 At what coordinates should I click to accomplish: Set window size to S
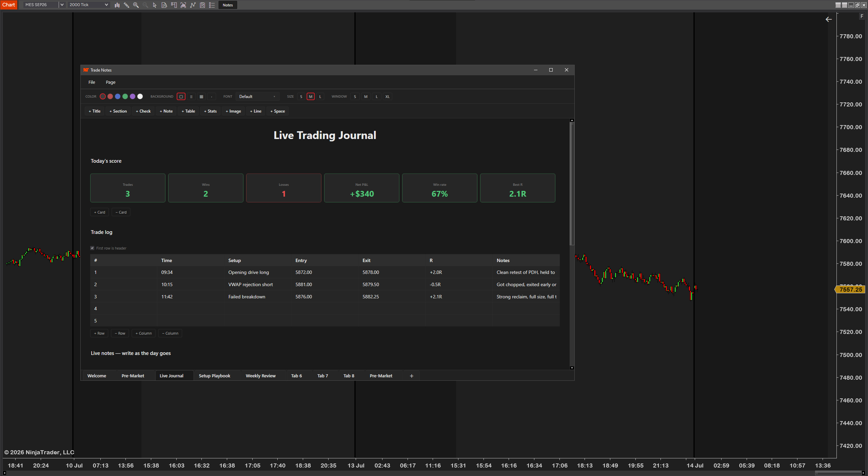click(x=355, y=97)
